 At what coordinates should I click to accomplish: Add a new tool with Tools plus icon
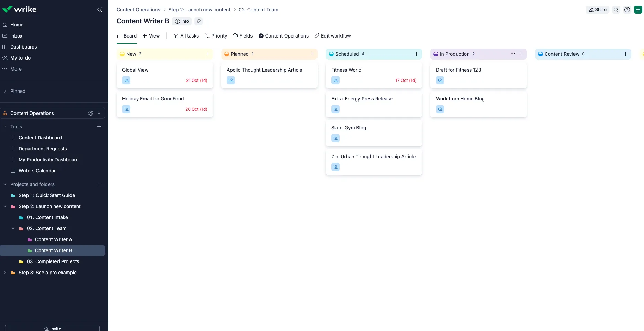pos(99,127)
